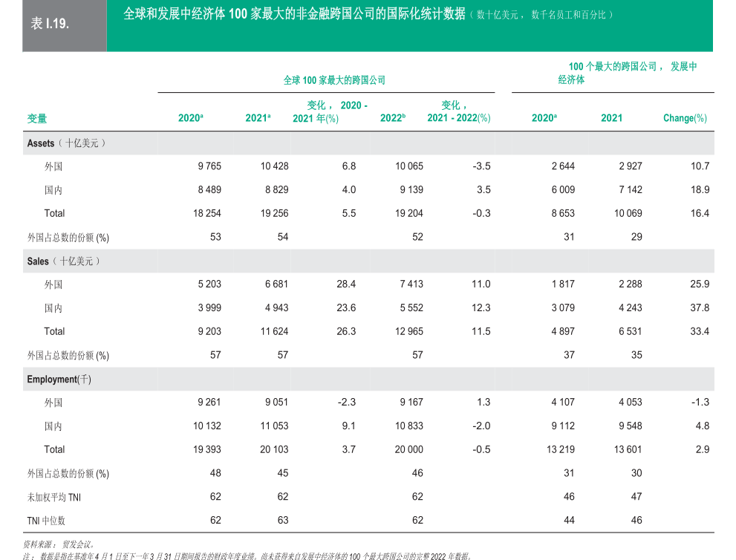Click the 资料来源 source note
The width and height of the screenshot is (736, 560).
point(58,544)
